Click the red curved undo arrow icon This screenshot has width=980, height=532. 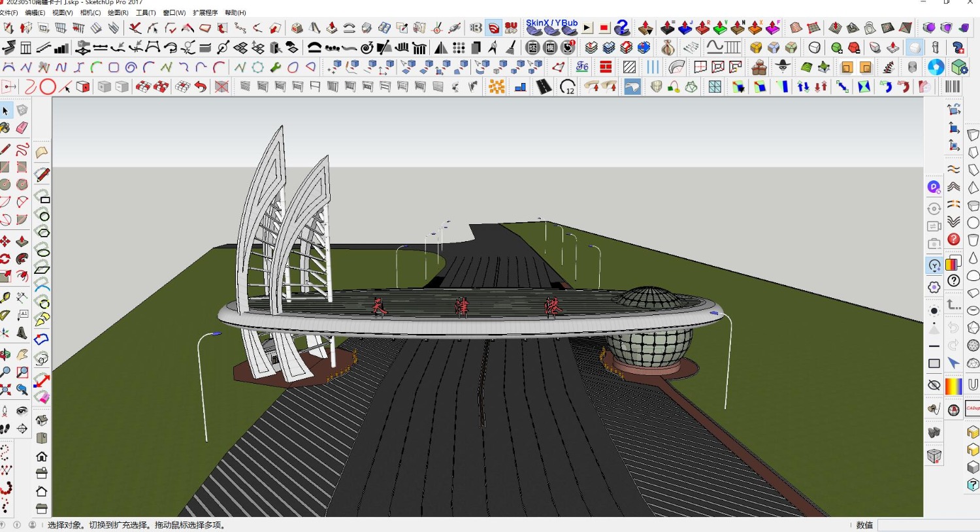click(201, 87)
